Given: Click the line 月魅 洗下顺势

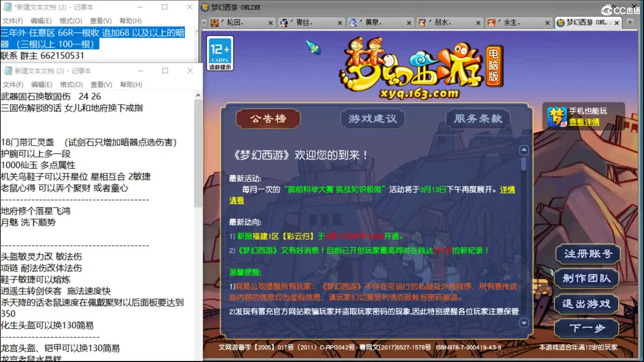Looking at the screenshot, I should point(28,222).
